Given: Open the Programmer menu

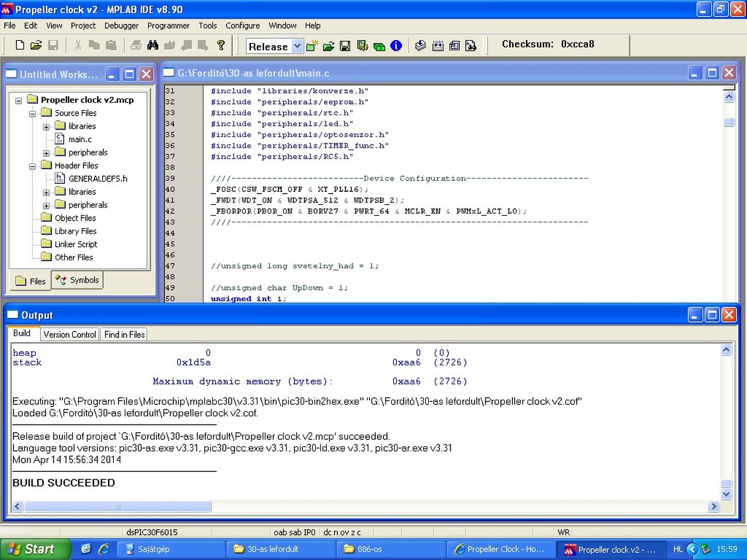Looking at the screenshot, I should tap(168, 26).
